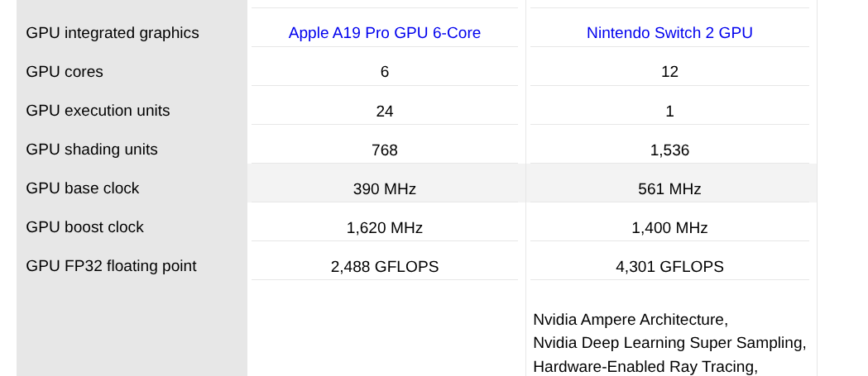The width and height of the screenshot is (868, 376).
Task: Click the GPU execution units label
Action: [98, 111]
